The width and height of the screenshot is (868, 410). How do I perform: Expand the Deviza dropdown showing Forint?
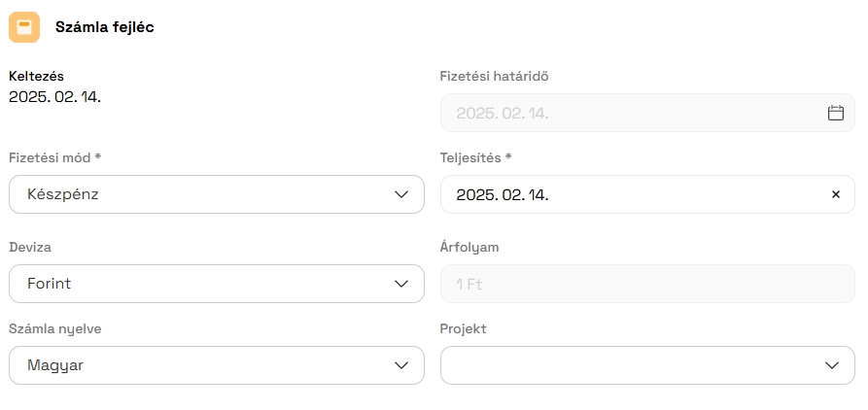[x=217, y=284]
